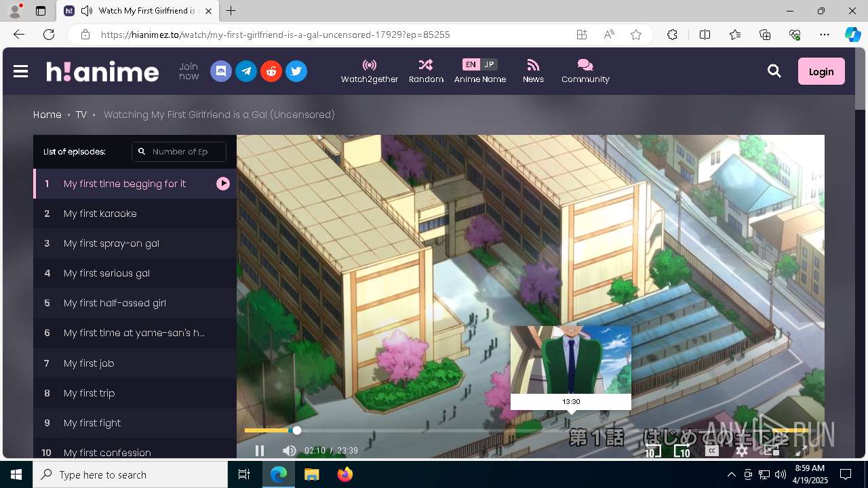Select episode 6 My first time at yame-san's
Screen dimensions: 868x488
pos(135,333)
